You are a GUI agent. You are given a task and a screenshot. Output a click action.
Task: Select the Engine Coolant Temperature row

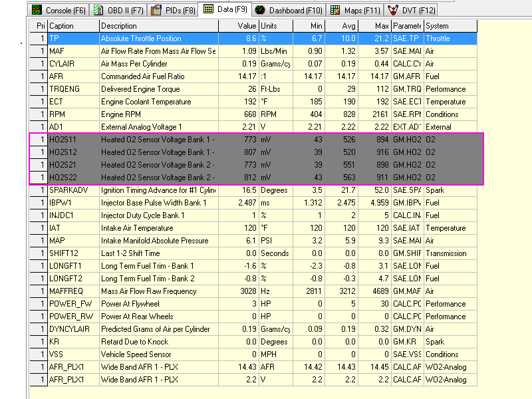pos(158,102)
